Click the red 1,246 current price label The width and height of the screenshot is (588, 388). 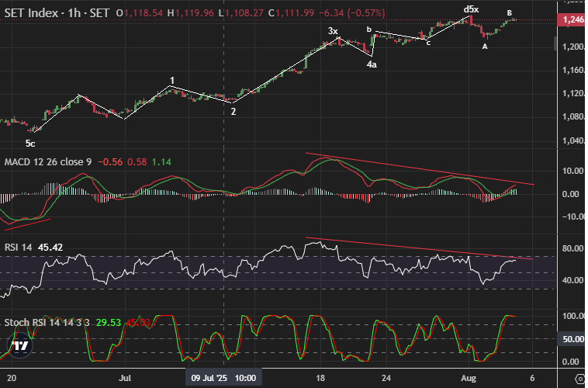(572, 19)
